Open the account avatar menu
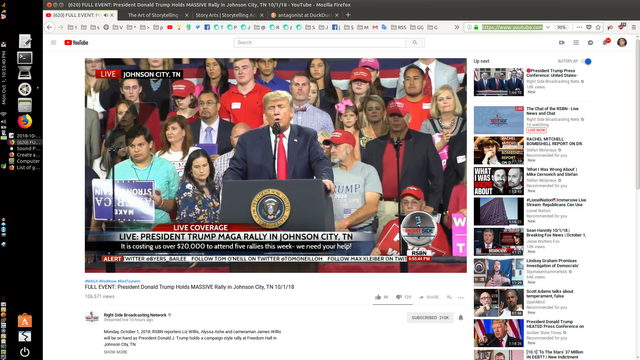640x360 pixels. 622,42
